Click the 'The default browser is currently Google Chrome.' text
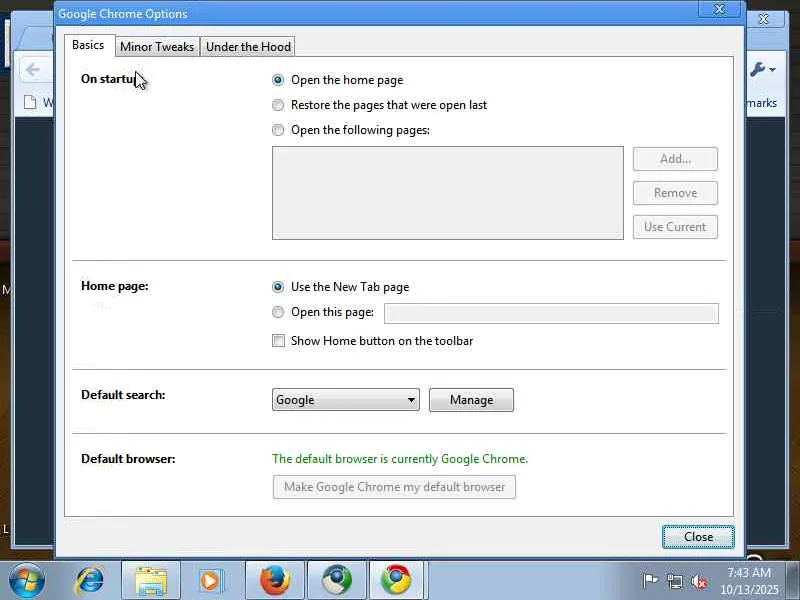This screenshot has width=800, height=600. click(400, 459)
